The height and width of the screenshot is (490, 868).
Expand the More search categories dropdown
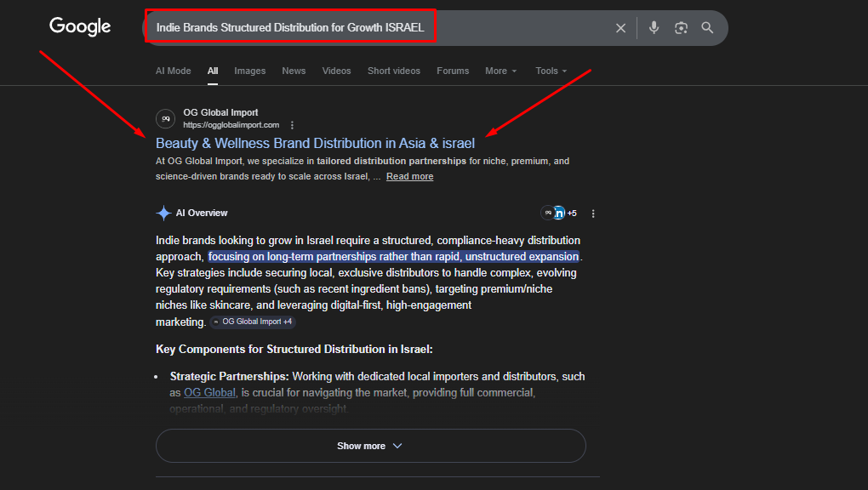click(500, 71)
